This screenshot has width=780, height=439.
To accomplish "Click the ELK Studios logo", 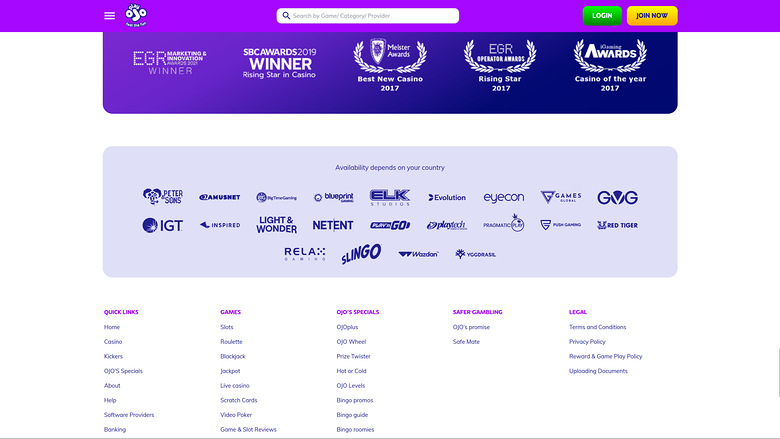I will pyautogui.click(x=390, y=197).
